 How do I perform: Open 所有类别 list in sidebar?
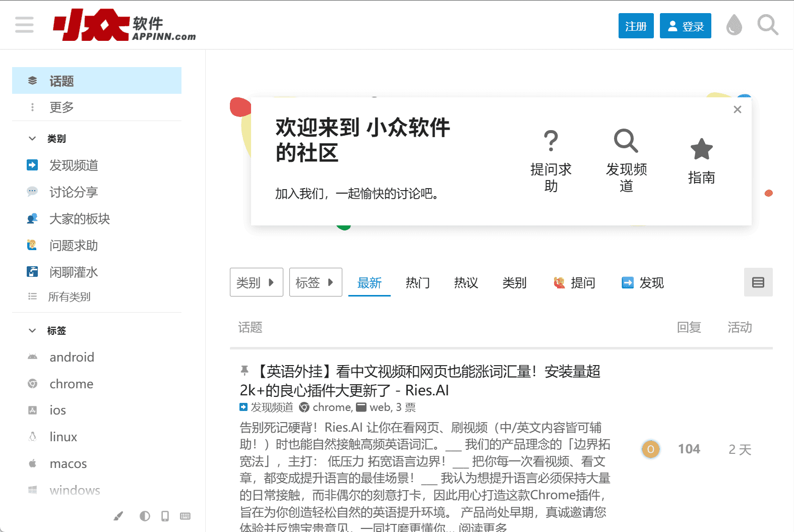[97, 297]
